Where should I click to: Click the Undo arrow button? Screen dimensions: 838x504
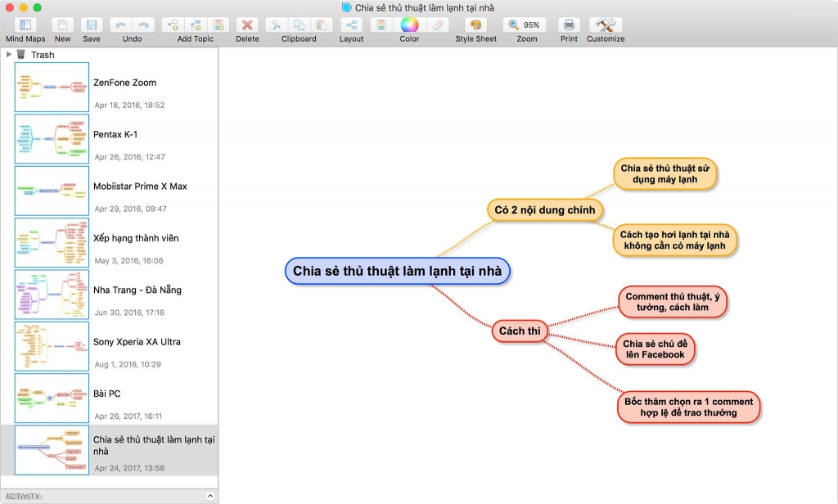point(121,25)
